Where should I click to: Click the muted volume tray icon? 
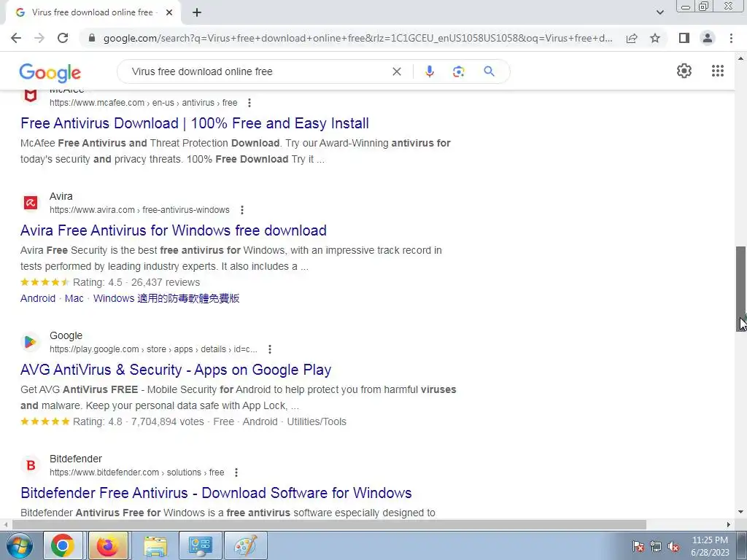[x=673, y=546]
